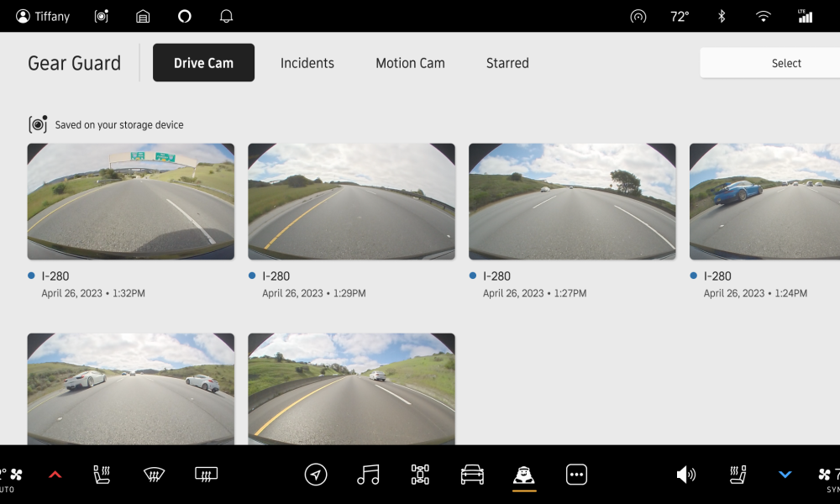Image resolution: width=840 pixels, height=504 pixels.
Task: Tap the Select button
Action: [769, 63]
